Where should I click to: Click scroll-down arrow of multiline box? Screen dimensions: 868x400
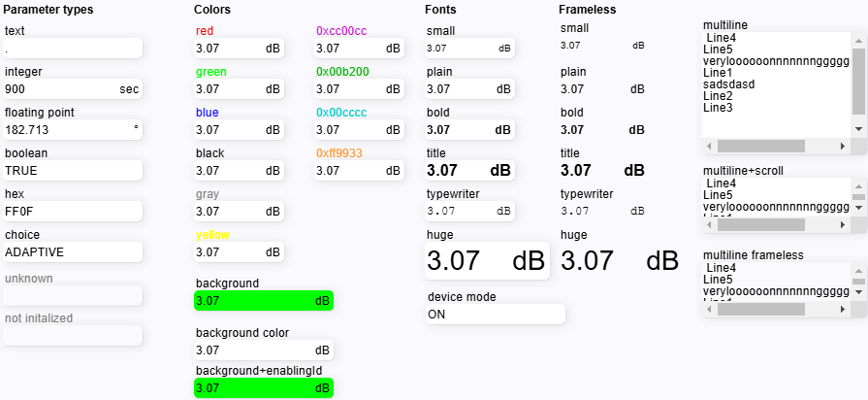pyautogui.click(x=857, y=128)
